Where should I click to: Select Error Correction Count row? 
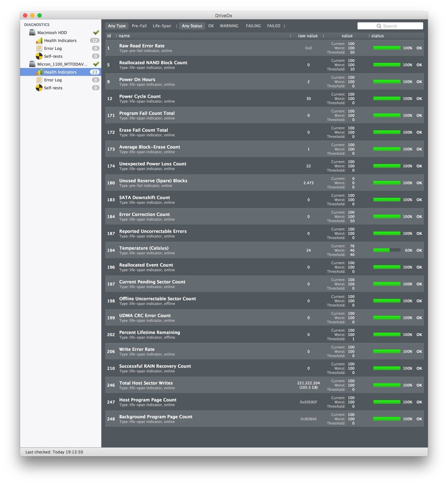(x=264, y=216)
